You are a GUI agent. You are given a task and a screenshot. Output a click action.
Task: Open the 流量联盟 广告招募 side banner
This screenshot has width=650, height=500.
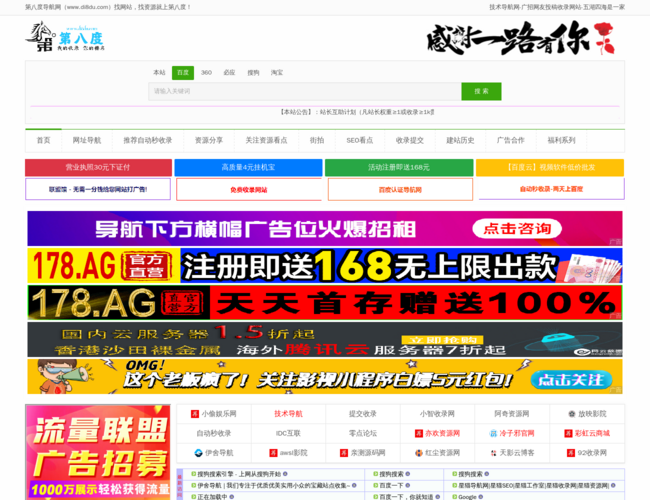pyautogui.click(x=98, y=452)
